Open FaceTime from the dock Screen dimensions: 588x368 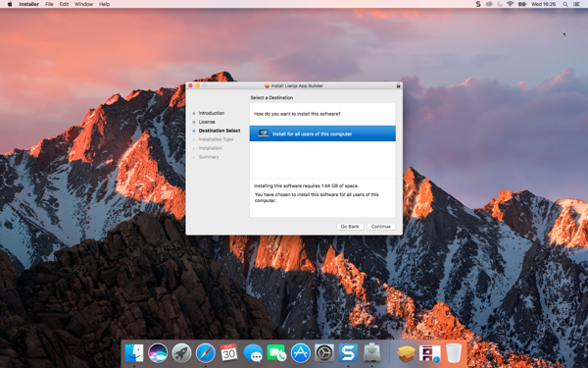276,353
